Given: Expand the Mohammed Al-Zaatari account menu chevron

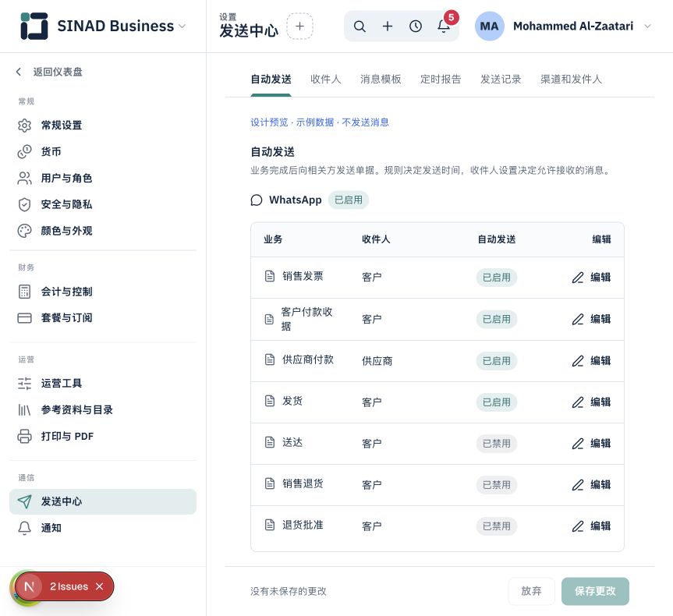Looking at the screenshot, I should tap(648, 27).
